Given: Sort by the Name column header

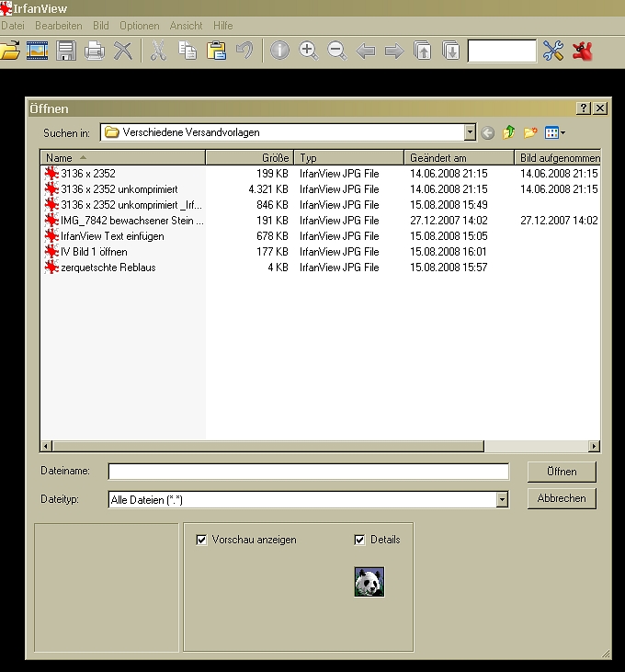Looking at the screenshot, I should tap(123, 158).
